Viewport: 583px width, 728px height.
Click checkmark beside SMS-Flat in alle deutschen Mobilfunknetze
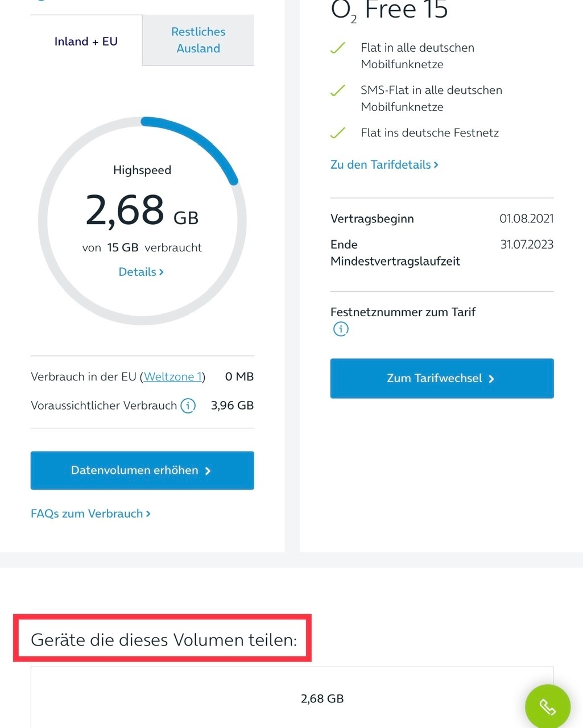click(x=338, y=90)
